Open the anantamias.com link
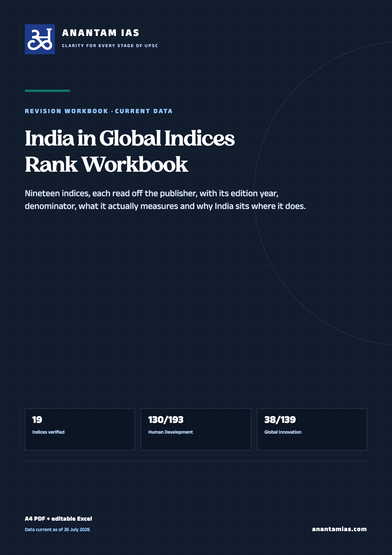 339,529
